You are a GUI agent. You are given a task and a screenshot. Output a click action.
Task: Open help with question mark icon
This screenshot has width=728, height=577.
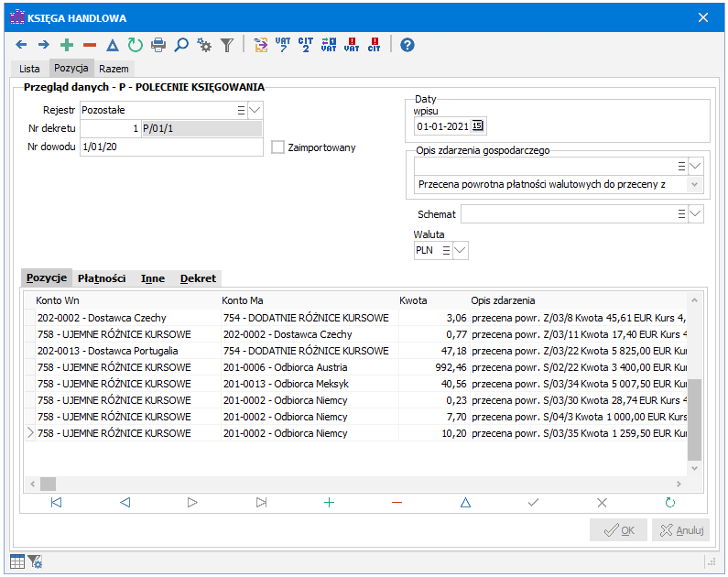coord(407,45)
